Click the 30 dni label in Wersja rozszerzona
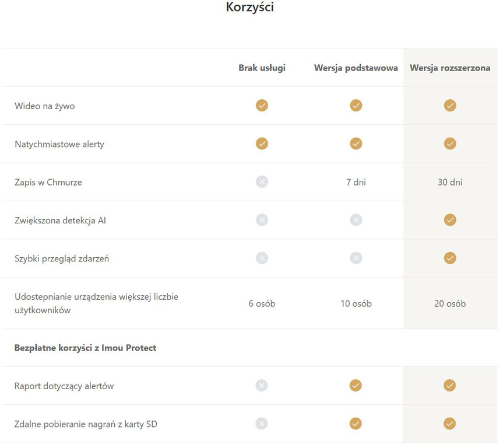 click(450, 182)
